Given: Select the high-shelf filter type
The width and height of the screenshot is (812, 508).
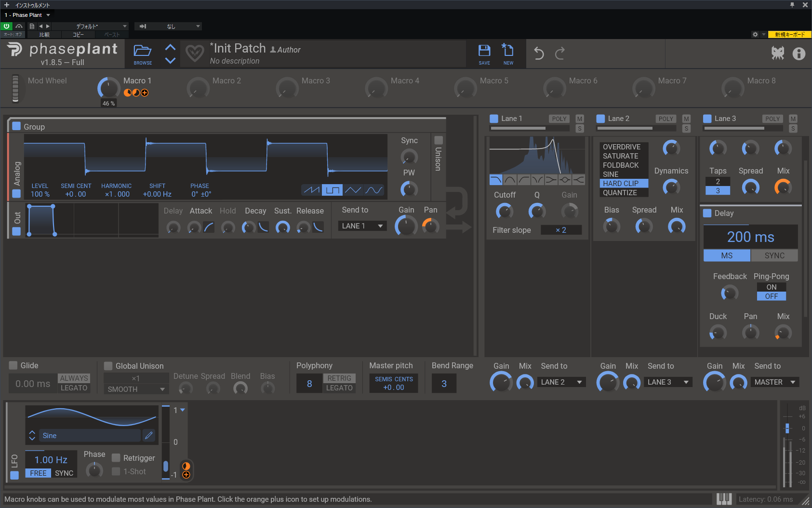Looking at the screenshot, I should (578, 180).
